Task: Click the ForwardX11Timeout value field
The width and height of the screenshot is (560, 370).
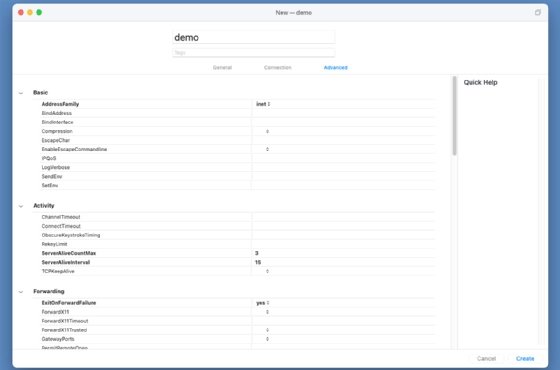Action: click(343, 321)
